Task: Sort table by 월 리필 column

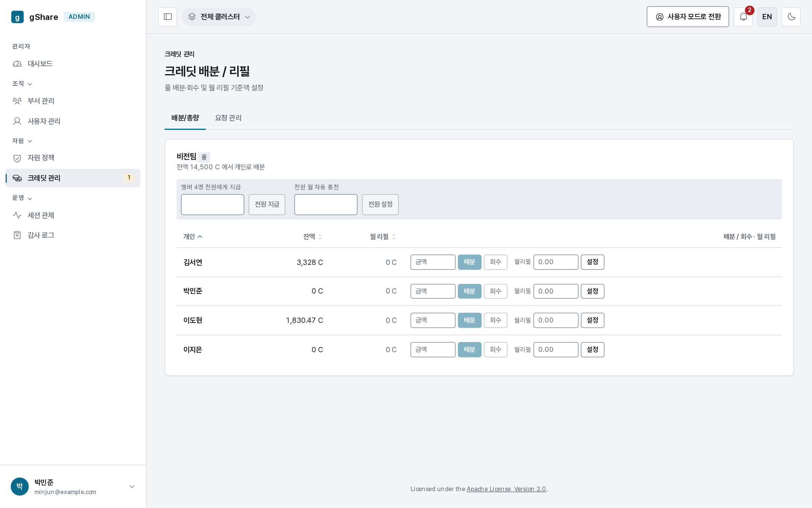Action: pyautogui.click(x=383, y=237)
